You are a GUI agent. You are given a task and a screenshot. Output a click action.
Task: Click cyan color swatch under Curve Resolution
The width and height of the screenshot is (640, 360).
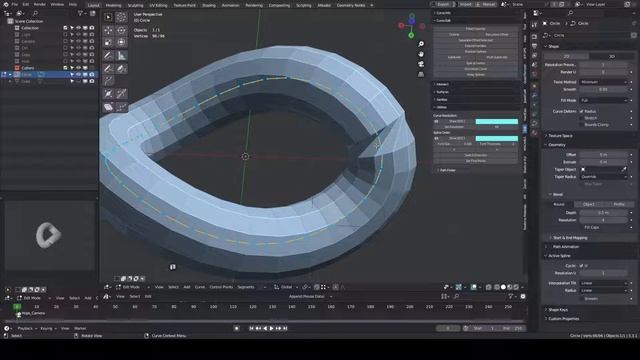(x=497, y=122)
